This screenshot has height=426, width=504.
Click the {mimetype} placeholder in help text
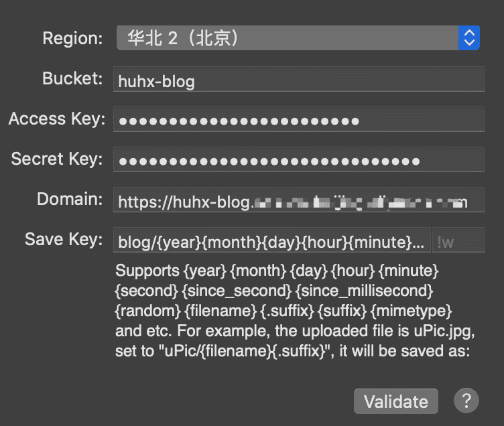pos(412,311)
